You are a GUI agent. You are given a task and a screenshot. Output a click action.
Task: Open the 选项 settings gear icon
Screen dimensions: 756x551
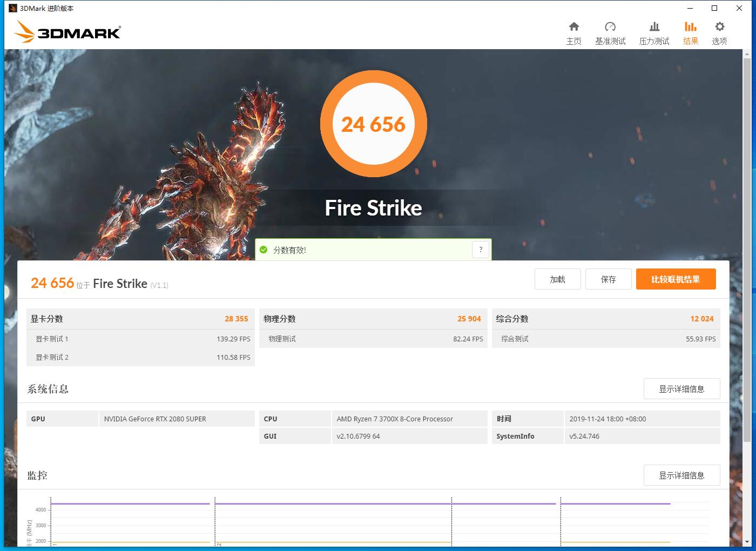tap(719, 26)
